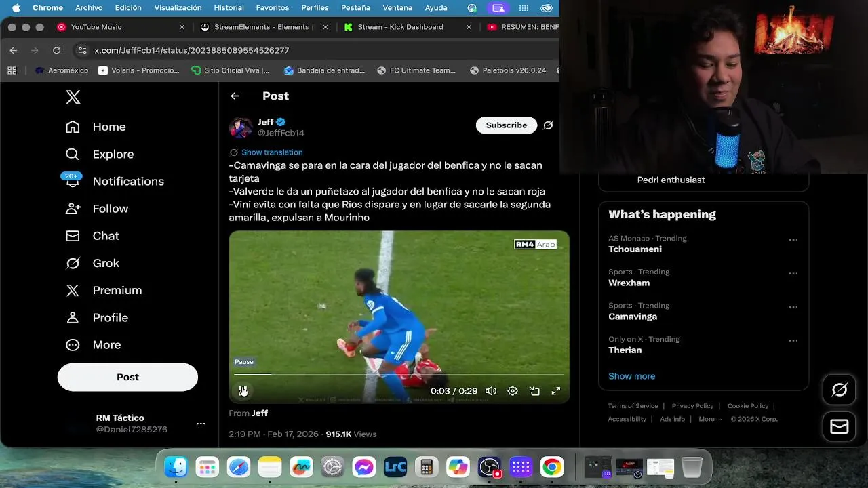
Task: Open Trash in the Dock
Action: coord(692,467)
